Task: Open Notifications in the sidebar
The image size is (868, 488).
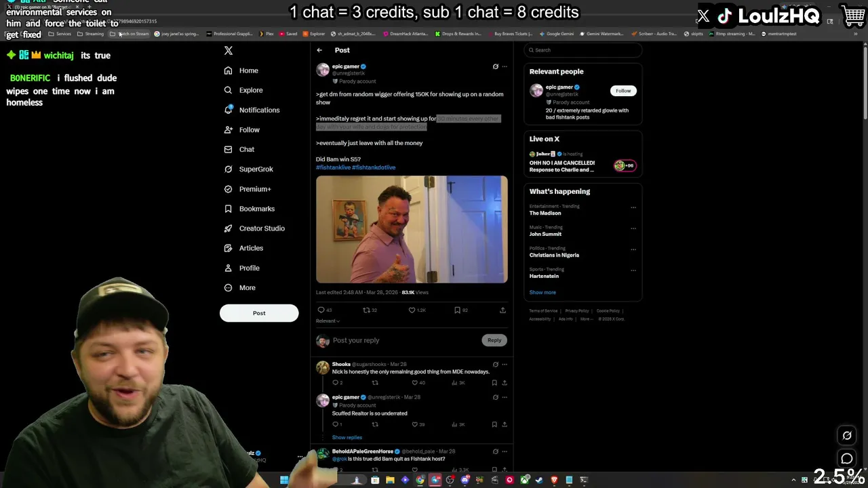Action: 252,110
